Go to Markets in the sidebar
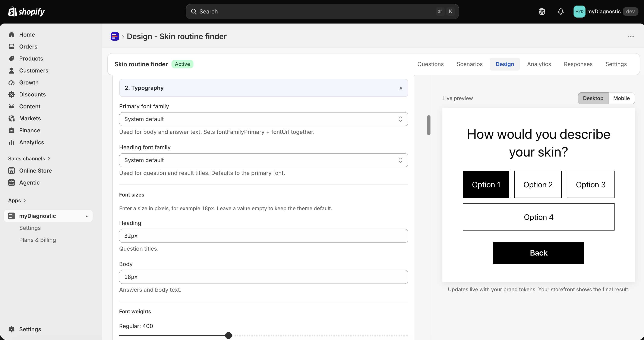Viewport: 644px width, 340px height. (x=30, y=118)
